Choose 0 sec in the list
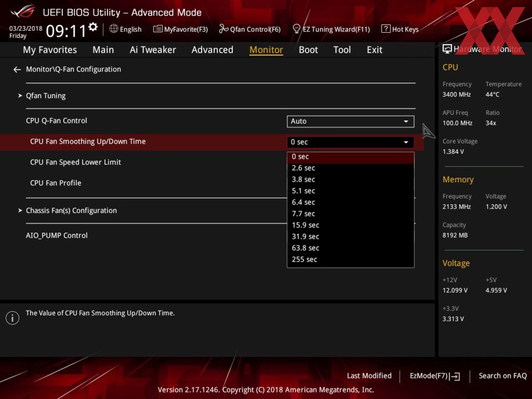This screenshot has height=399, width=532. pyautogui.click(x=350, y=156)
